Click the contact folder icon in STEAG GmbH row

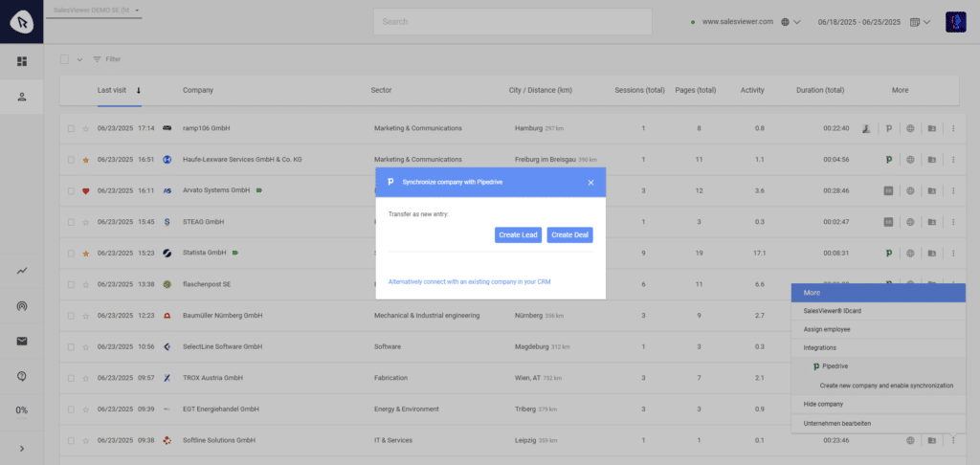932,222
